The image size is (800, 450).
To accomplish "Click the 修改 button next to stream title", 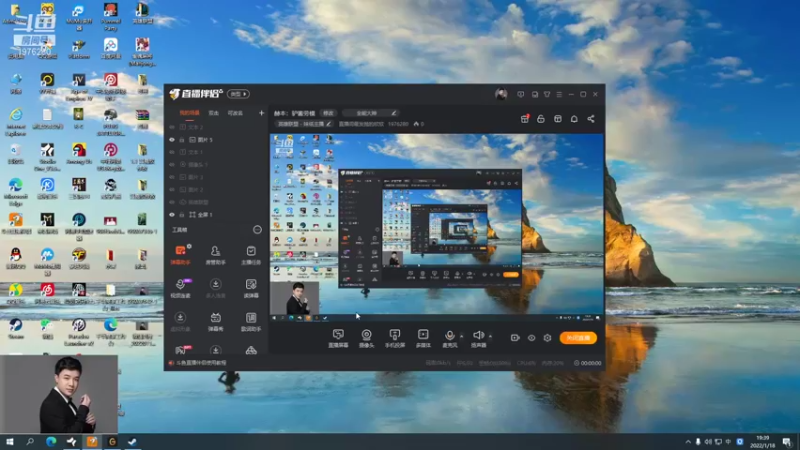I will [x=328, y=113].
